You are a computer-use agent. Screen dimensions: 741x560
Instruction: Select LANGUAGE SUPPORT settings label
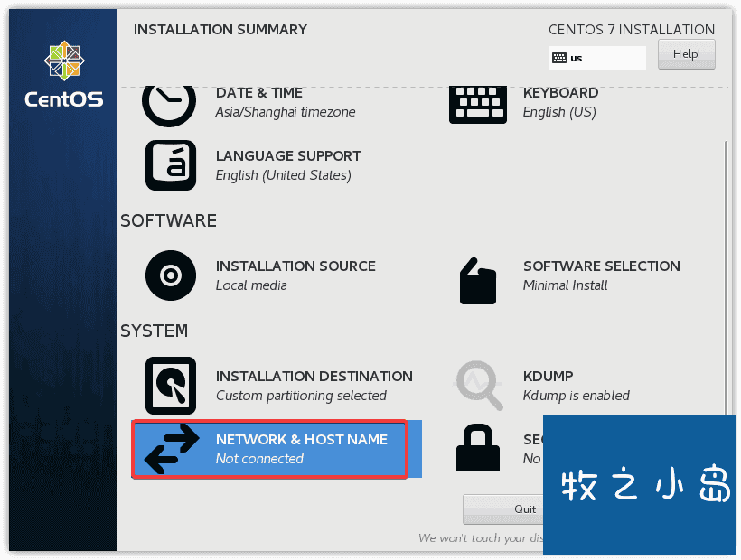[x=288, y=156]
